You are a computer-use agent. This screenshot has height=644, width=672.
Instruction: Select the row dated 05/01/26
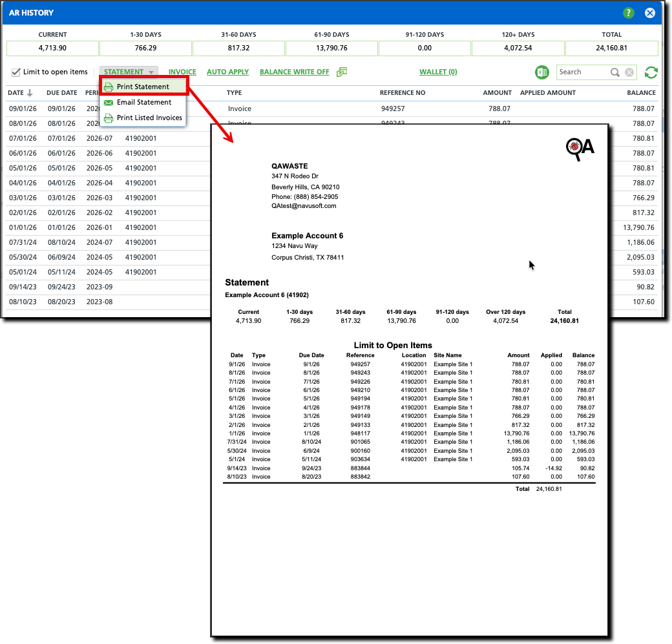tap(108, 168)
